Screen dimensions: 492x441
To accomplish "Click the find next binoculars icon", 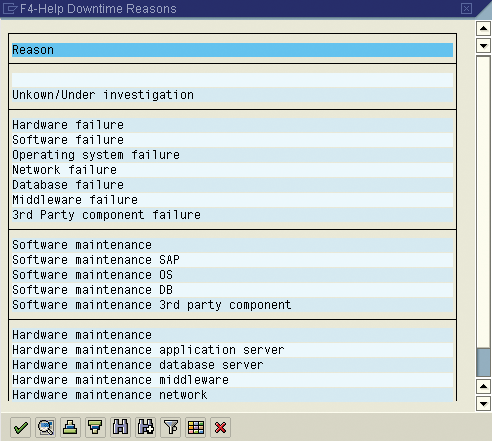I will point(146,427).
